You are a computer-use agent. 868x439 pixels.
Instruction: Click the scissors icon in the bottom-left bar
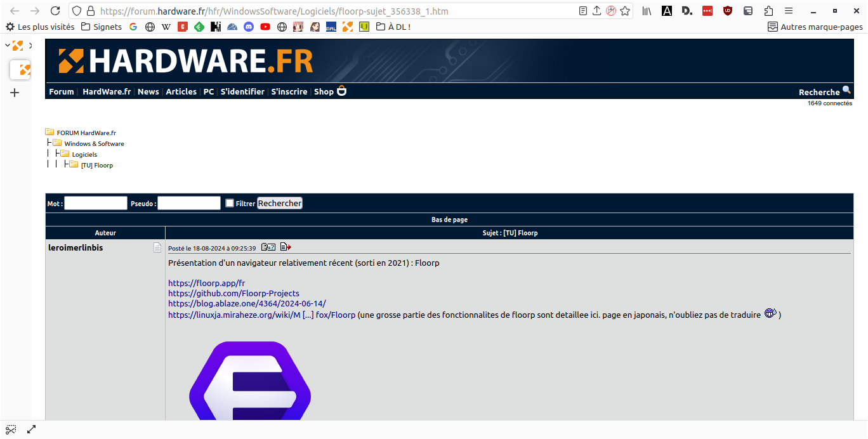pos(11,429)
